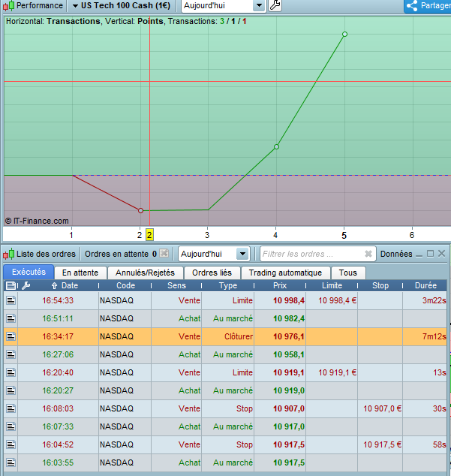Switch to the En attente tab
The image size is (451, 476).
(x=80, y=273)
